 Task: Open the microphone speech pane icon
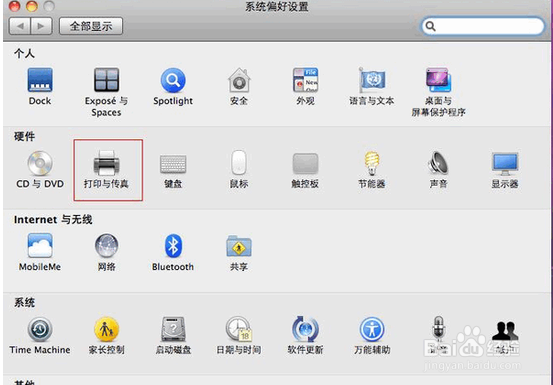(438, 329)
